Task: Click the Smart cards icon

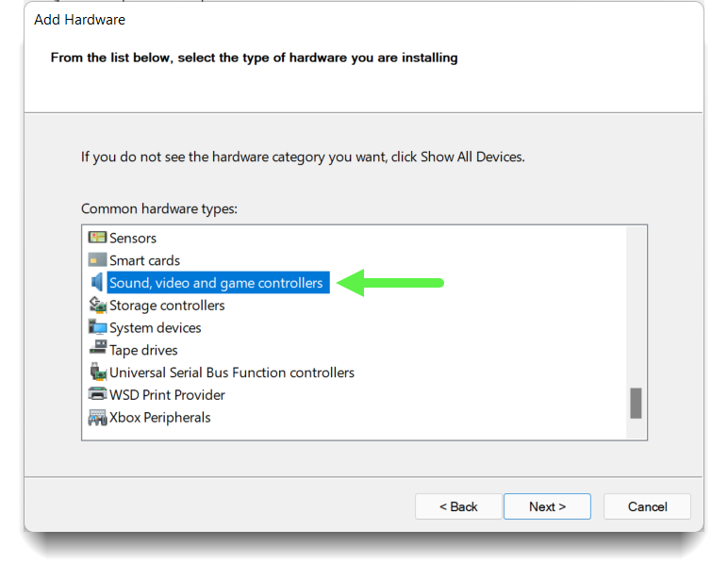Action: tap(97, 260)
